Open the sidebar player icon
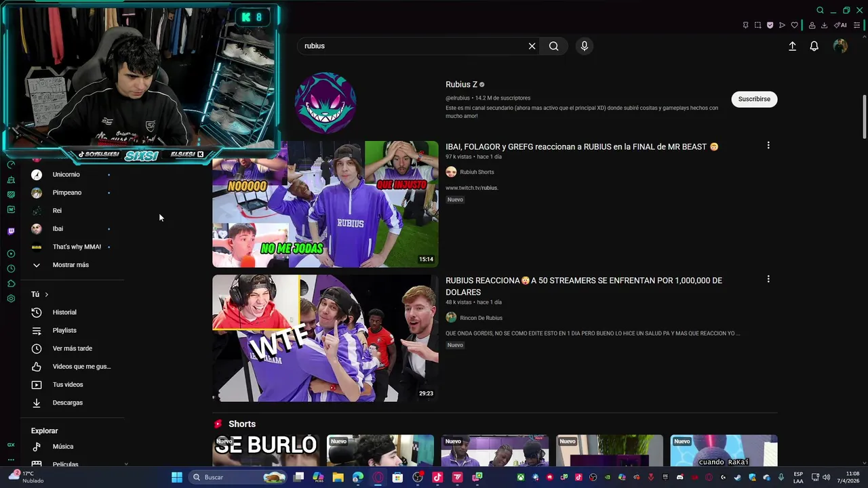 point(11,253)
